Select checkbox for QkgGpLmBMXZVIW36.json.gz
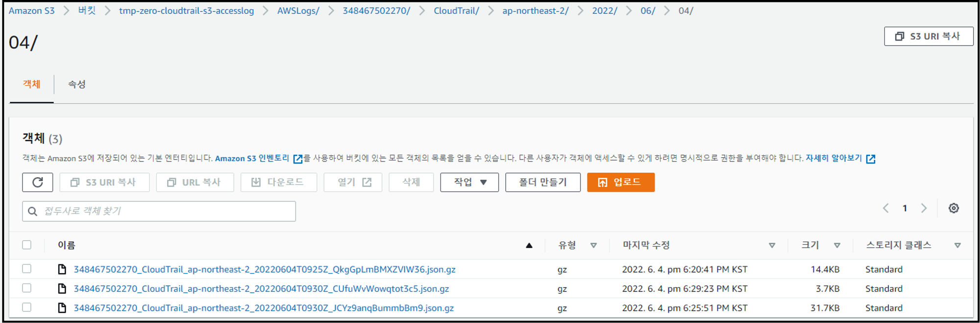The width and height of the screenshot is (980, 323). (x=27, y=269)
